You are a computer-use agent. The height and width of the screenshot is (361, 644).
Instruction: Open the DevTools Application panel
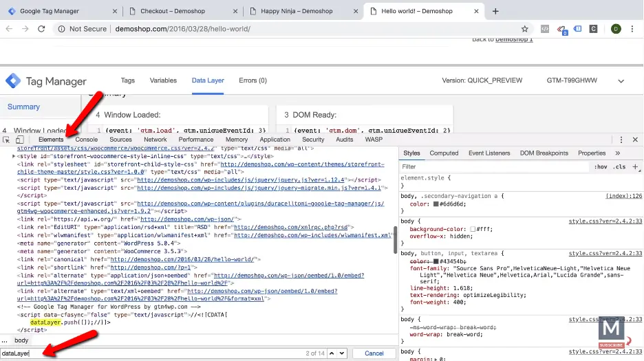click(275, 140)
